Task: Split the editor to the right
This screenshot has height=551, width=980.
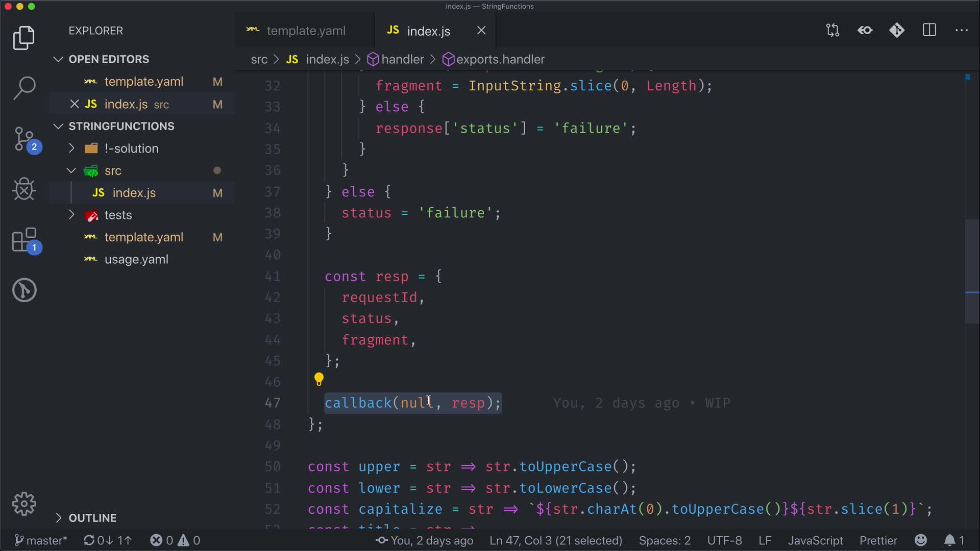Action: pos(929,31)
